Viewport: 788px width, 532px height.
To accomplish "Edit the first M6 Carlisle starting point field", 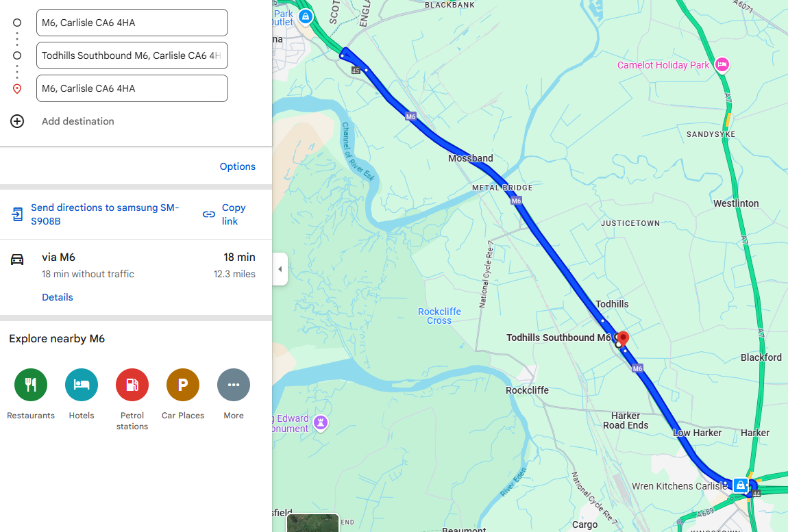I will 132,23.
